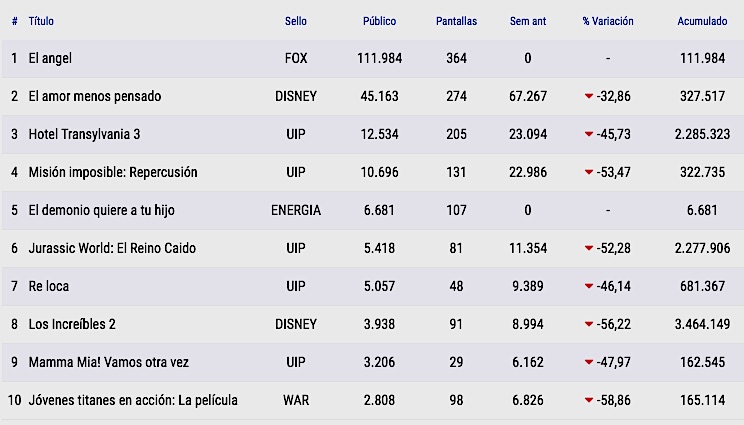Click the Pantallas column header
Screen dimensions: 744x425
(456, 21)
